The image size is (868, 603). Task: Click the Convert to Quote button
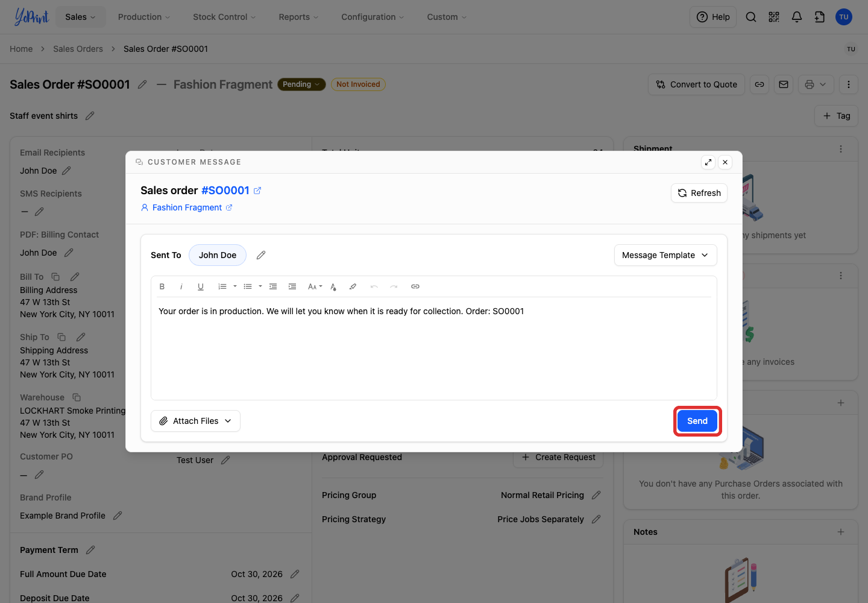click(697, 84)
